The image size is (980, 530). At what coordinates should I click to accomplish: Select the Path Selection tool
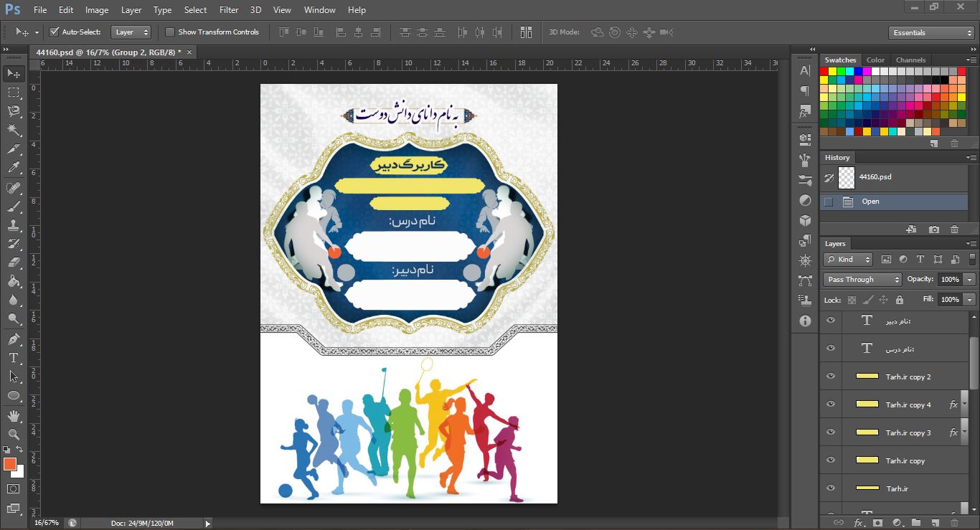(14, 376)
